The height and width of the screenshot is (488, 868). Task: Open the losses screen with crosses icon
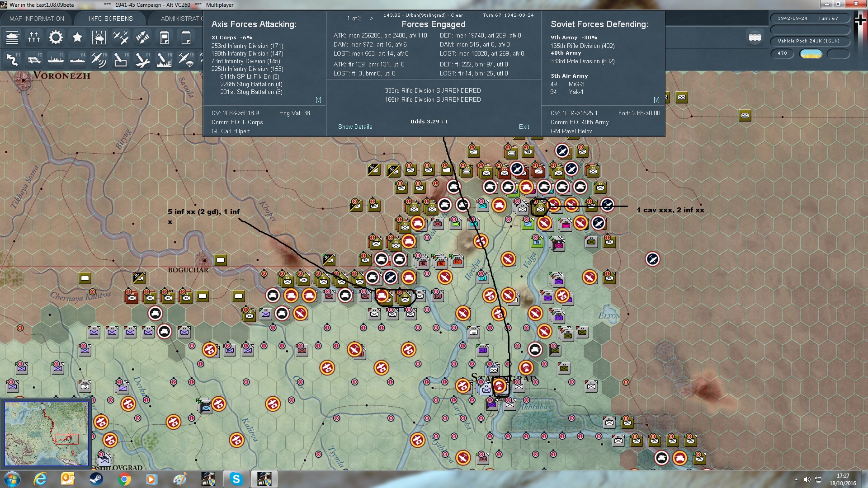(34, 37)
